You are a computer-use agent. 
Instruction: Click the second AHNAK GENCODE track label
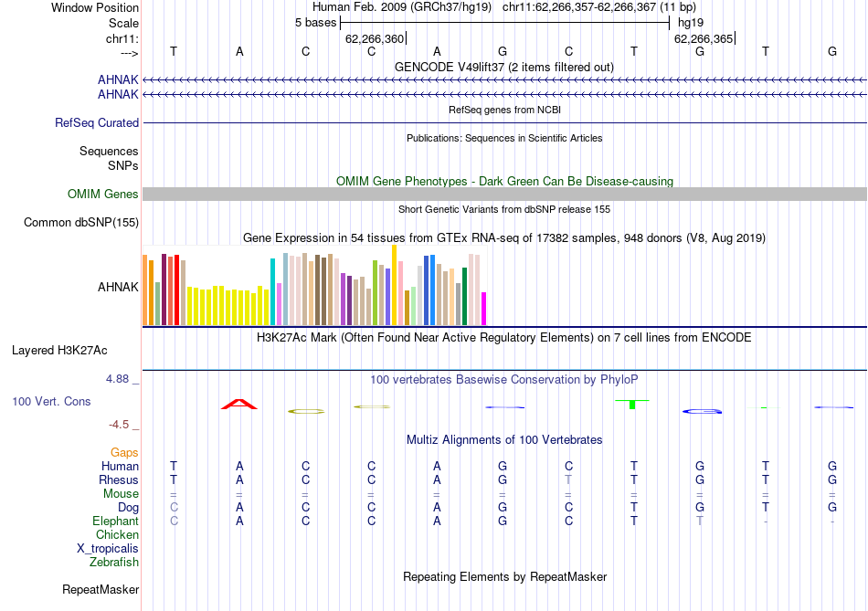point(118,95)
